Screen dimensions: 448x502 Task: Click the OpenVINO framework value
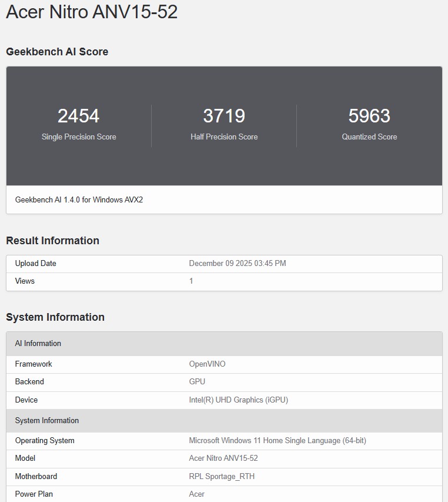(x=207, y=364)
